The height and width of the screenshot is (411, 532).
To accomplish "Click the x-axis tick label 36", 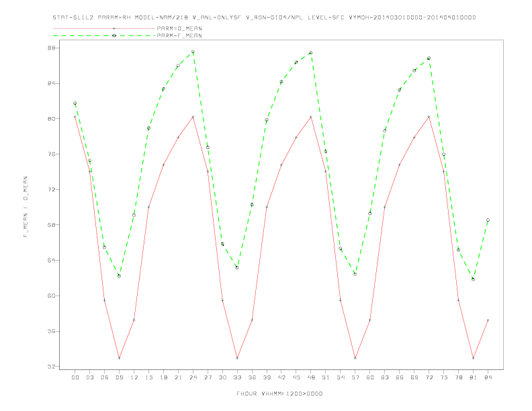I will tap(252, 377).
